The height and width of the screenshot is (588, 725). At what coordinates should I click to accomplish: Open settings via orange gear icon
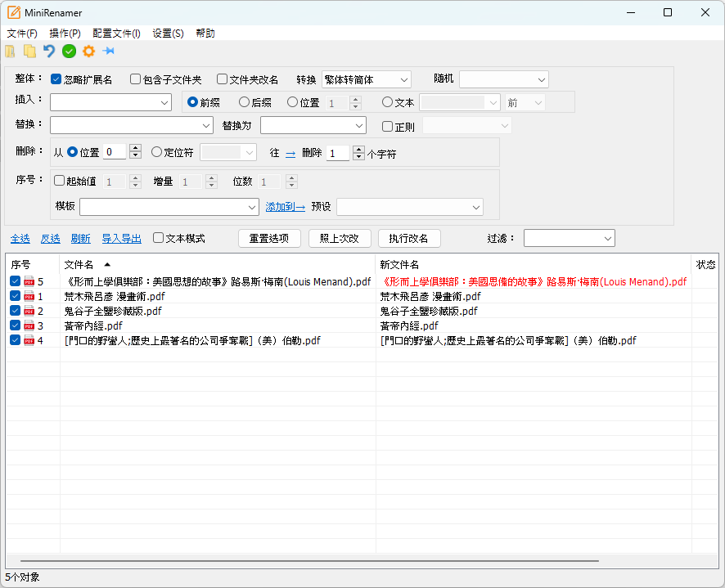point(88,52)
